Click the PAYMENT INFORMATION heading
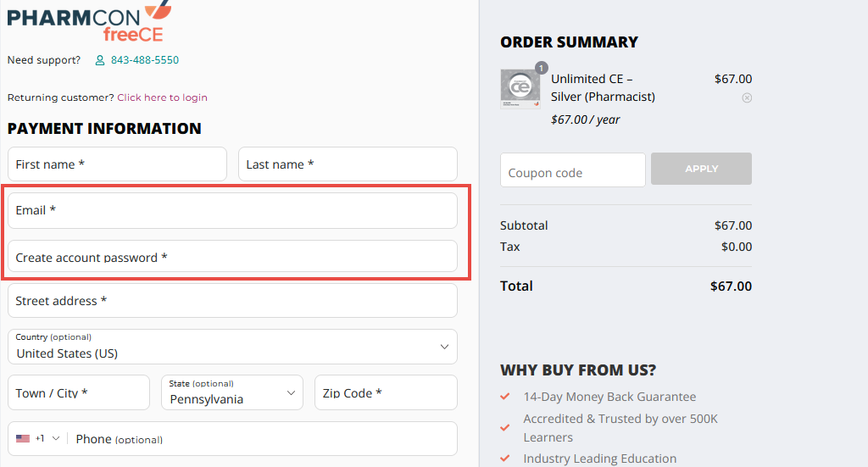The height and width of the screenshot is (467, 868). (x=104, y=128)
